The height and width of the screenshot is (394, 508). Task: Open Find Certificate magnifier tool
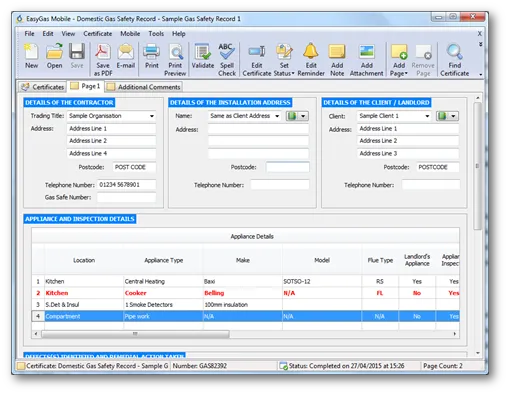455,60
